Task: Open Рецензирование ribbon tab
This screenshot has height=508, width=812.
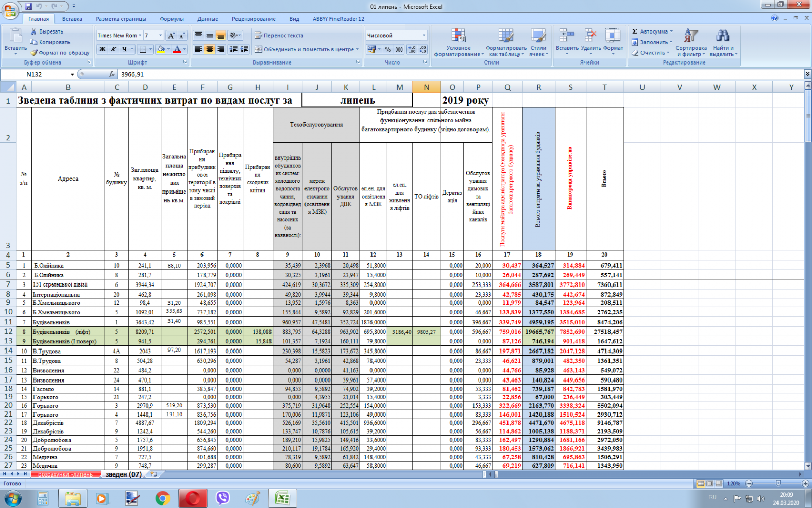Action: click(x=254, y=19)
